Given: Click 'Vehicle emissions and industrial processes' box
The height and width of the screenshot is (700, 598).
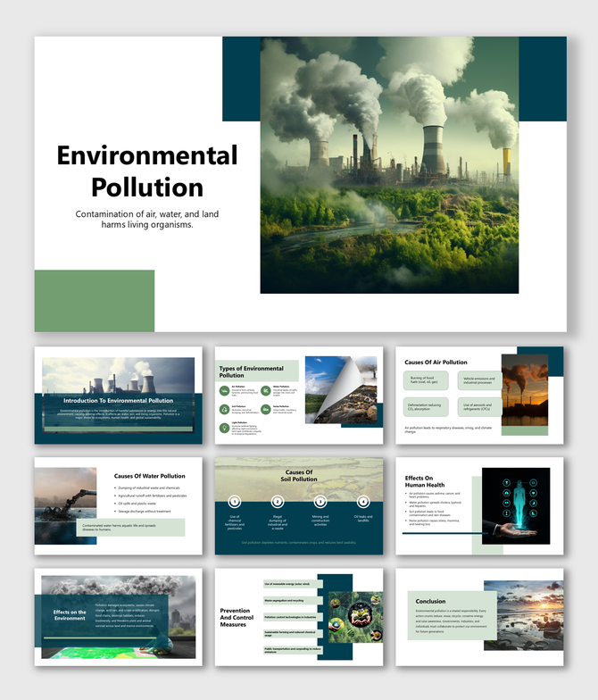Looking at the screenshot, I should point(478,380).
